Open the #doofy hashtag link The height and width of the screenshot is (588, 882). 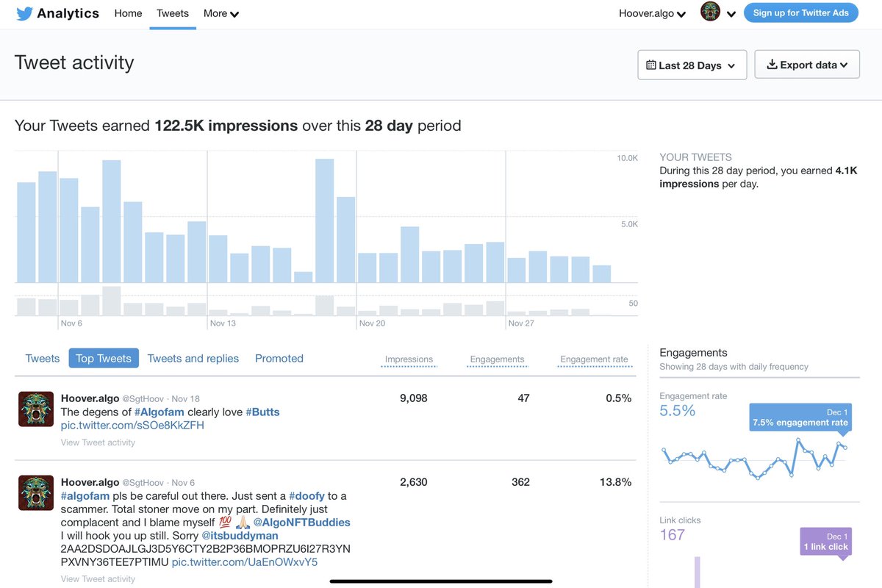[x=306, y=496]
